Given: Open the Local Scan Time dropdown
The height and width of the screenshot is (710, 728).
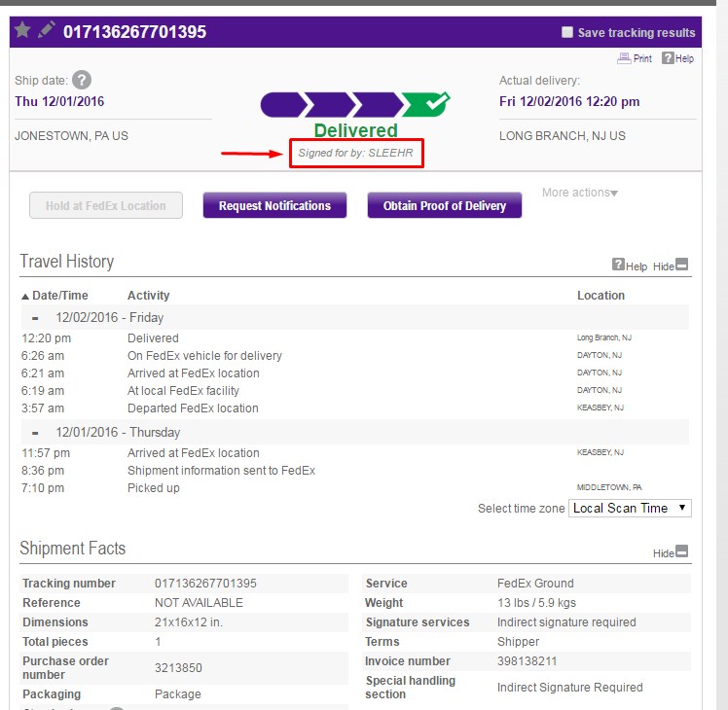Looking at the screenshot, I should [x=630, y=508].
